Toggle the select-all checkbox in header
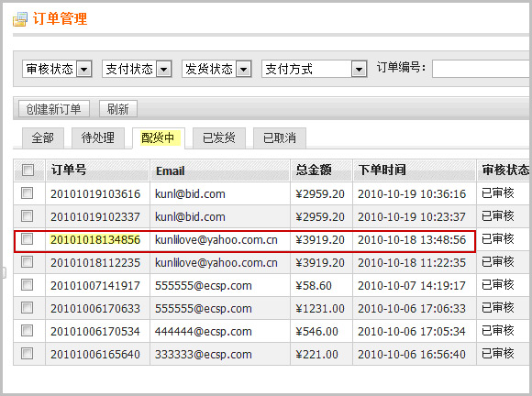532x396 pixels. (28, 170)
